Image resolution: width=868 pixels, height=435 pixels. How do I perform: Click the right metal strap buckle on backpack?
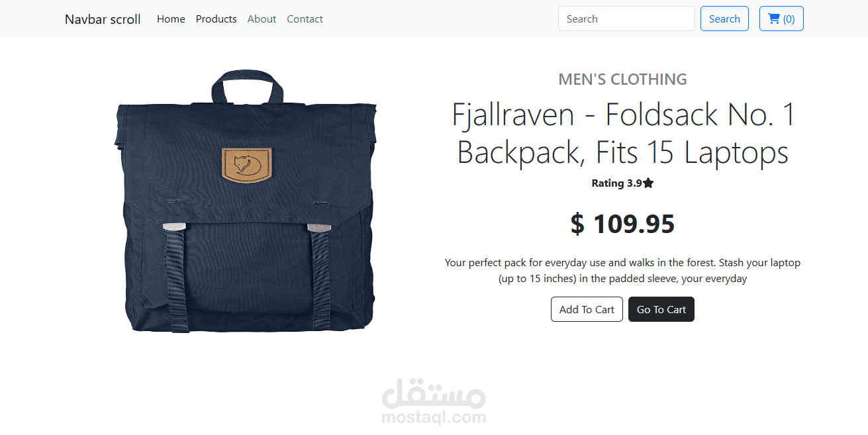[x=319, y=227]
